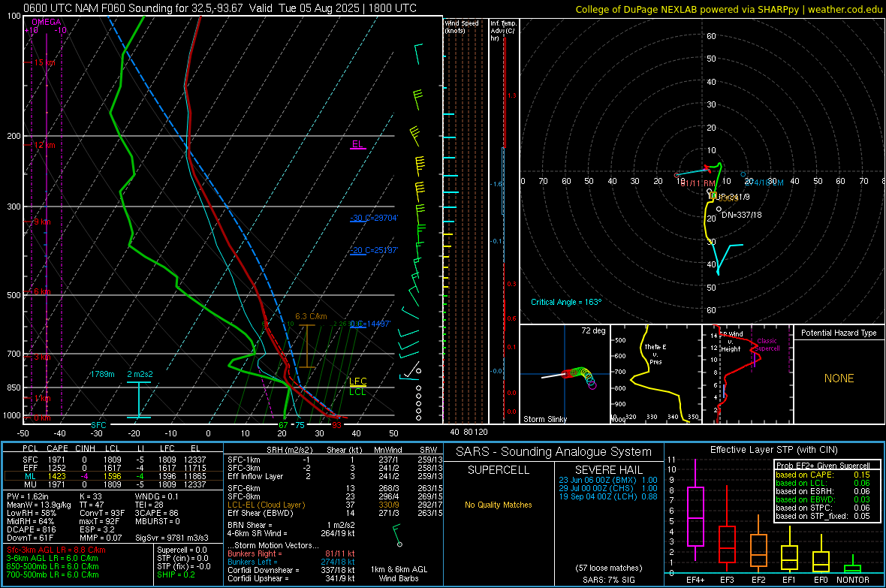The width and height of the screenshot is (886, 588).
Task: Click the Bunkers Right storm motion line
Action: (291, 554)
